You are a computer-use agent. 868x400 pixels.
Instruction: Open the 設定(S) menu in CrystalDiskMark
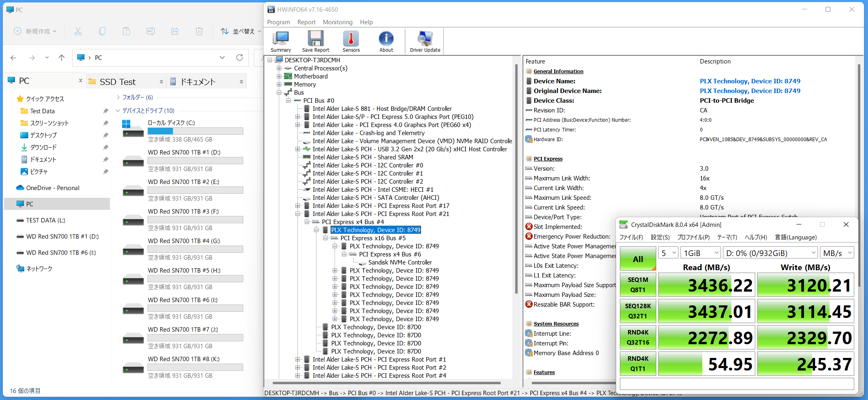tap(660, 237)
